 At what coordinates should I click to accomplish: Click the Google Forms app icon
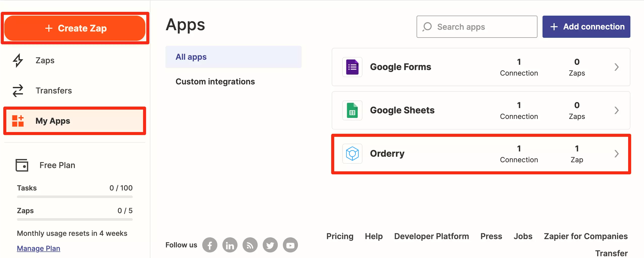click(x=352, y=67)
